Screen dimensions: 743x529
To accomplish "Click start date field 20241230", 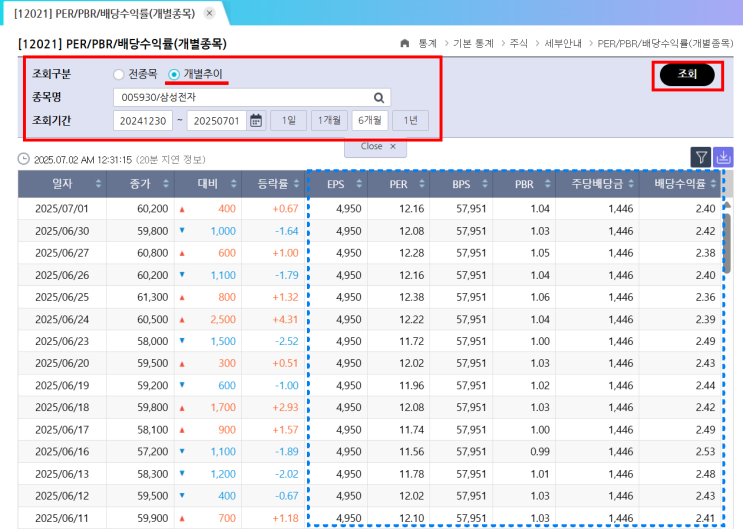I will point(143,120).
